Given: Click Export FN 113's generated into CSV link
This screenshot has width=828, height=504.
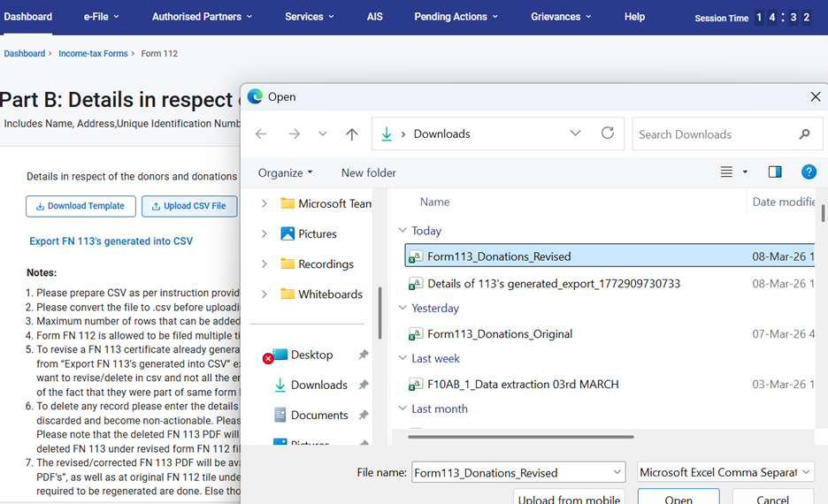Looking at the screenshot, I should (111, 241).
